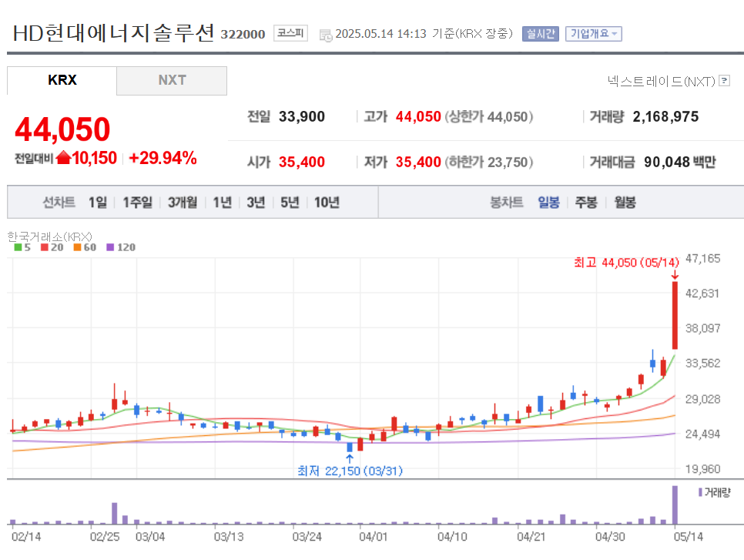The image size is (744, 560).
Task: Click the 하한가 23,750 text
Action: click(x=489, y=163)
